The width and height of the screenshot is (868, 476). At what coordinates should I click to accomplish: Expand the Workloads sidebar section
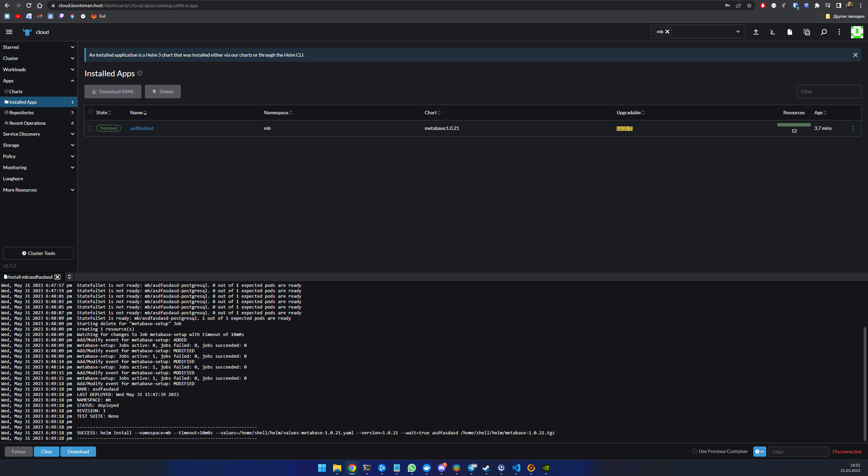pos(38,70)
